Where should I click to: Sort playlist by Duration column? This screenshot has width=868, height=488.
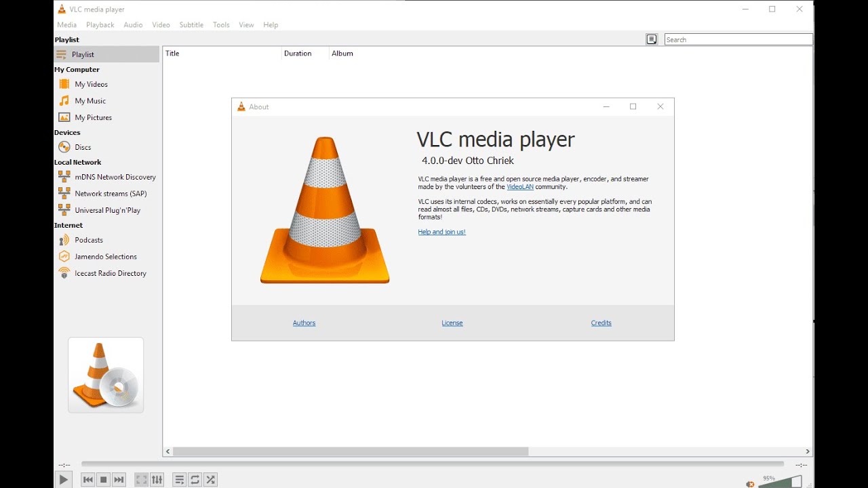click(x=305, y=54)
